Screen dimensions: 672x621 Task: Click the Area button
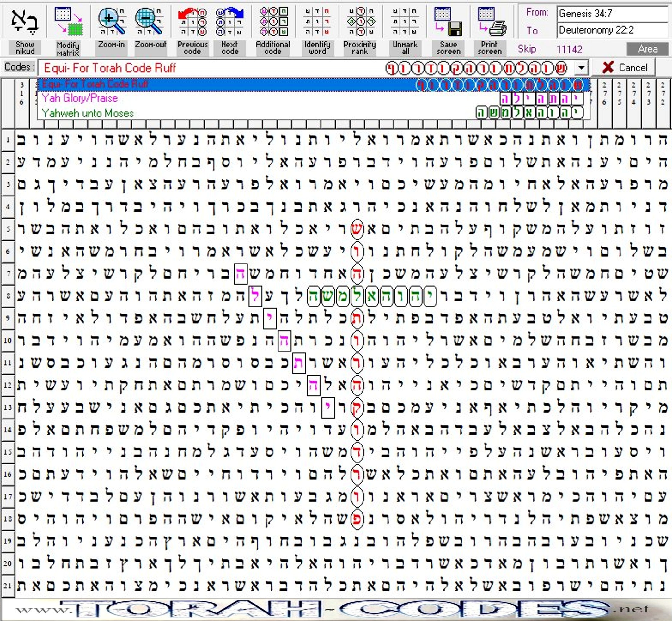(x=647, y=49)
